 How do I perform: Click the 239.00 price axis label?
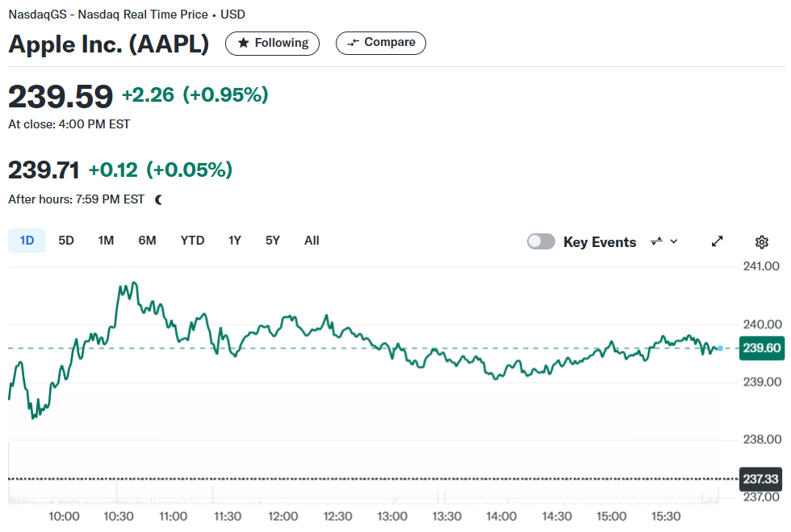pyautogui.click(x=762, y=382)
